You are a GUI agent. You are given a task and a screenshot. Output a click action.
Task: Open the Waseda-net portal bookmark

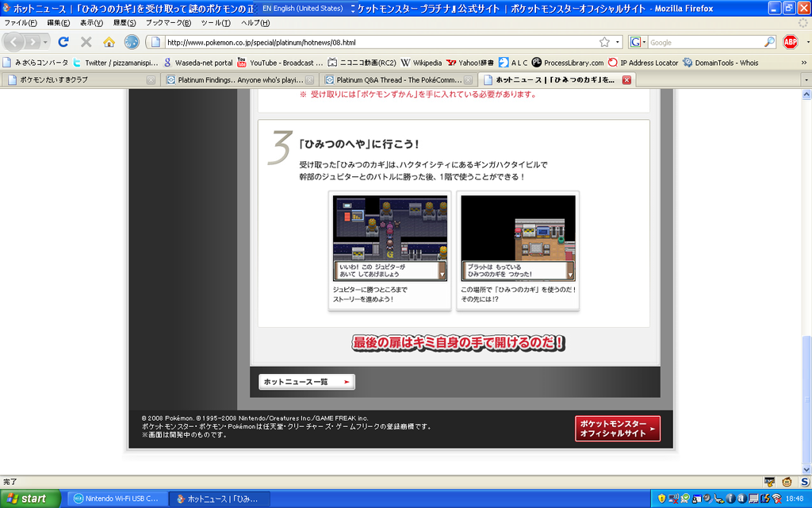[197, 63]
